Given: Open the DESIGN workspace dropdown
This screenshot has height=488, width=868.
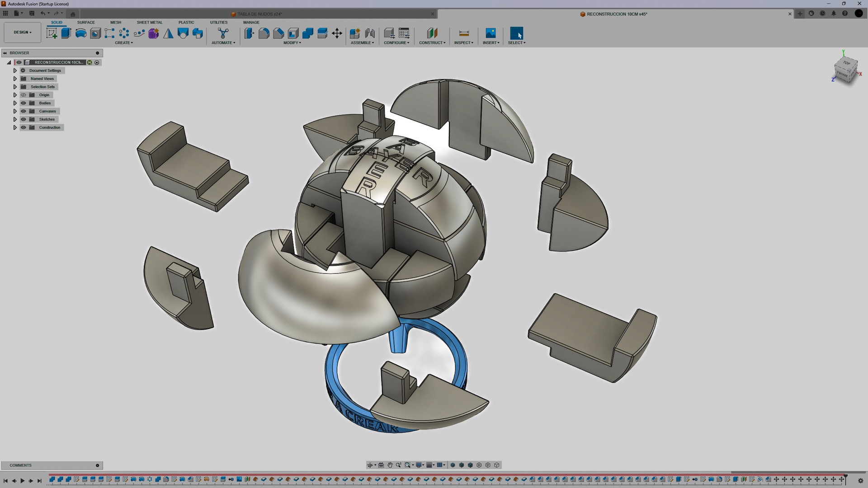Looking at the screenshot, I should (22, 33).
